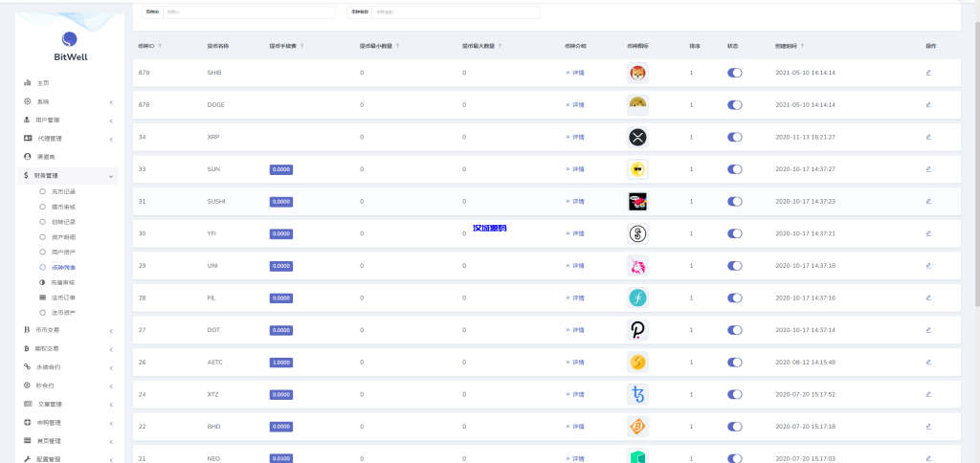This screenshot has height=463, width=980.
Task: Open the DOGE coin logo image
Action: click(637, 105)
